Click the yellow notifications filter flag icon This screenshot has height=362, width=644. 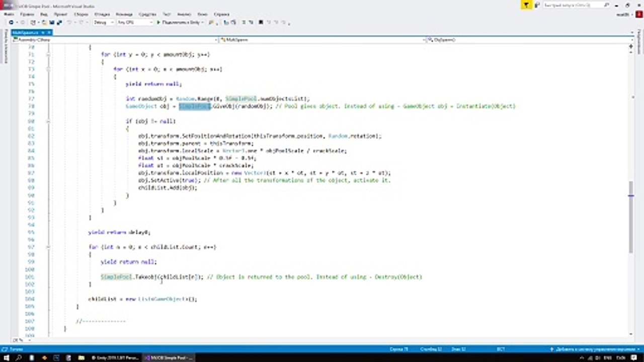[x=526, y=5]
